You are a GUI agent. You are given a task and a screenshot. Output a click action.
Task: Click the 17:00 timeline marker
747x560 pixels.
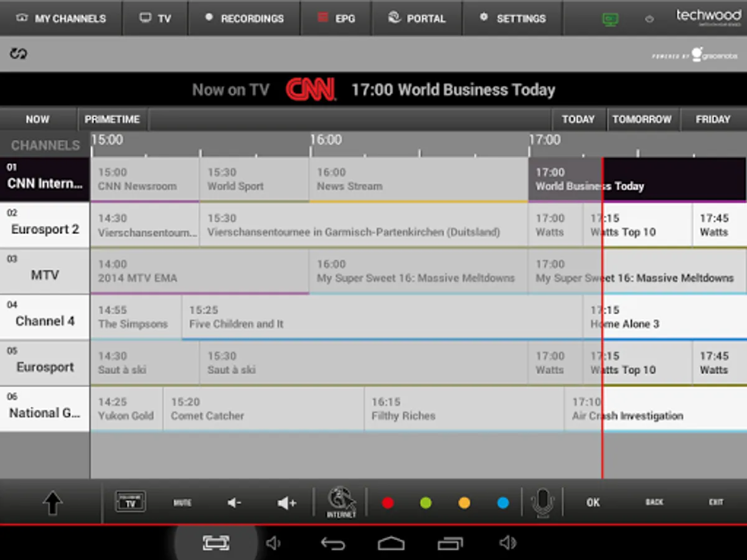(545, 140)
